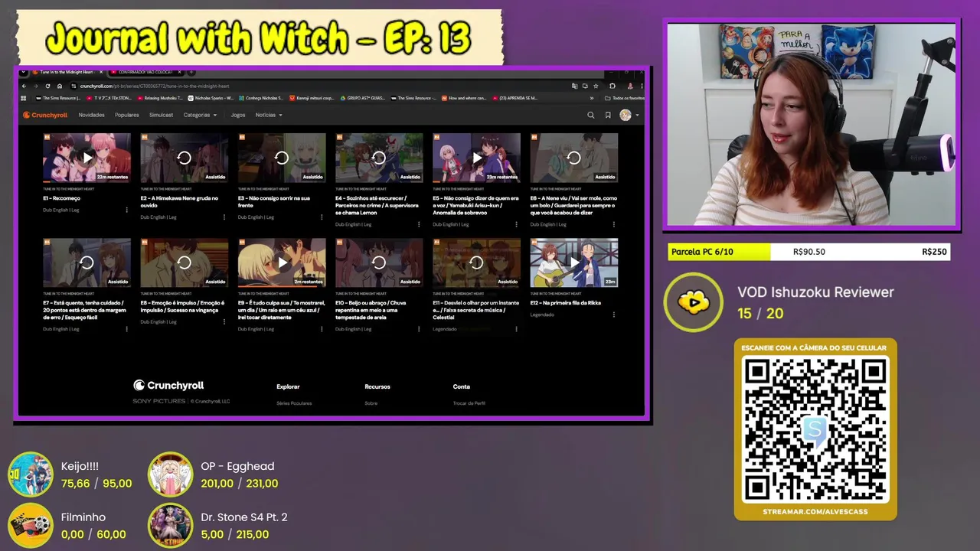Bookmark this page with the star icon
Image resolution: width=980 pixels, height=551 pixels.
[596, 86]
